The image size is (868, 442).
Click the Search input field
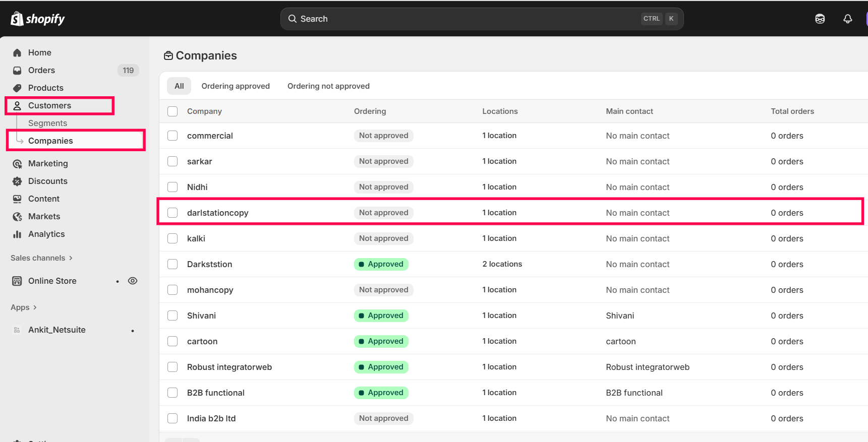[x=469, y=19]
